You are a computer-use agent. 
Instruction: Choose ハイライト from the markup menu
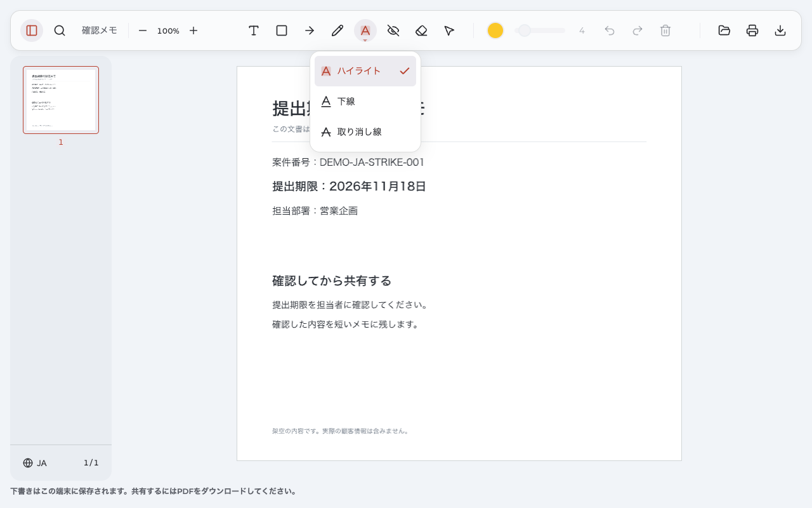[365, 71]
